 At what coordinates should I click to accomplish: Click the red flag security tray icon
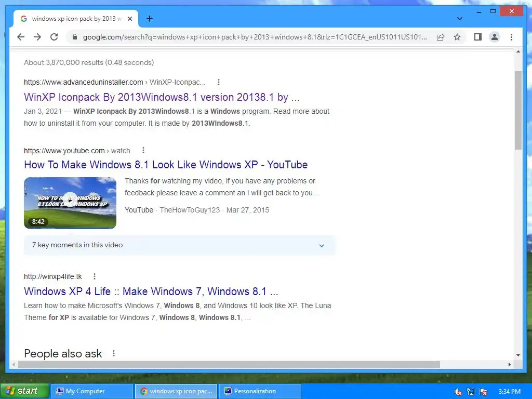pos(483,392)
